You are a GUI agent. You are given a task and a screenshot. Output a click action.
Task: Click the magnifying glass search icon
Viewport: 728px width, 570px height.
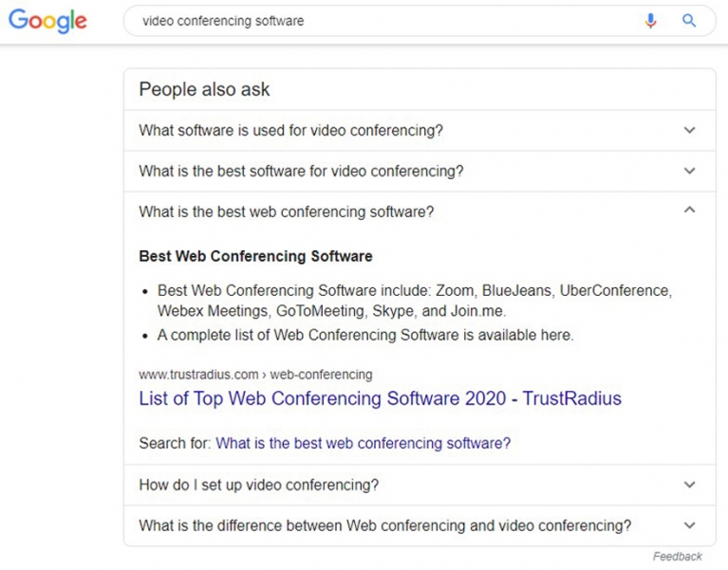pos(689,21)
